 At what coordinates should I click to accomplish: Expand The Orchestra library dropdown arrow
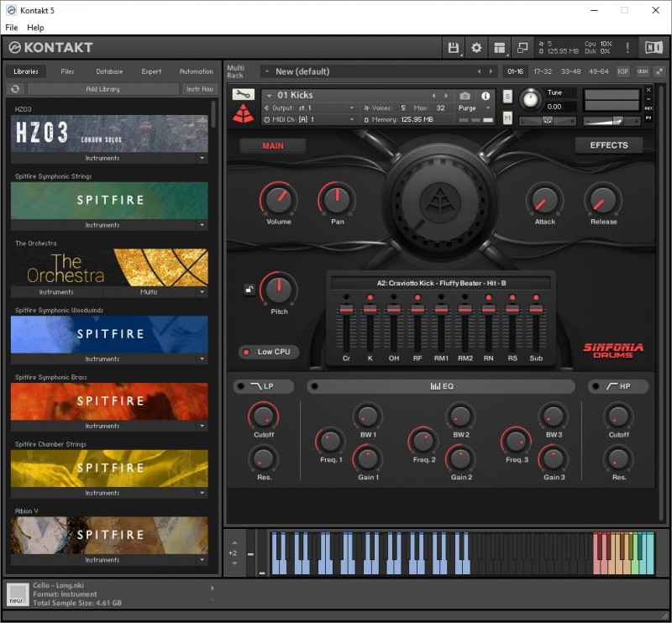(202, 292)
